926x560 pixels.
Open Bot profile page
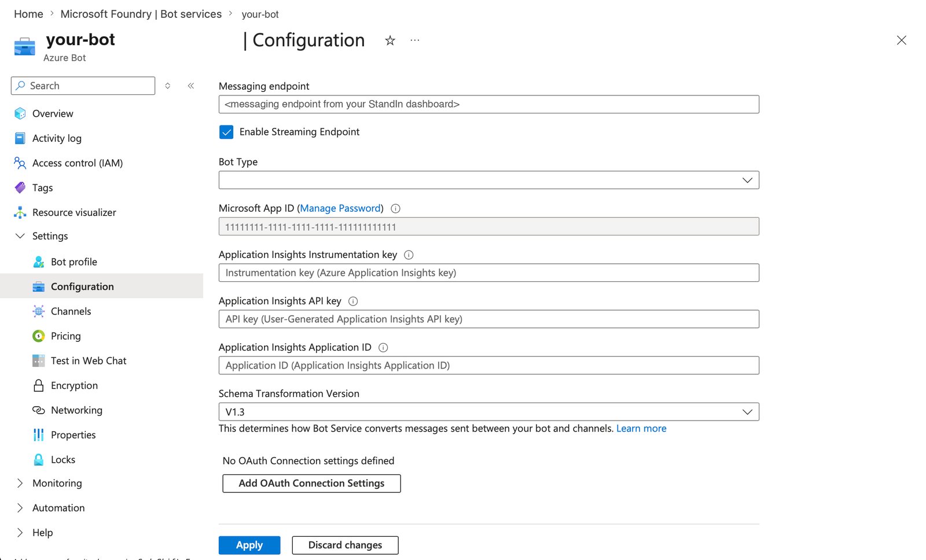[74, 262]
